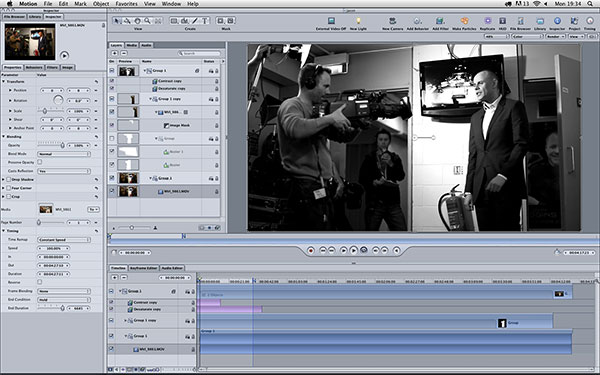This screenshot has height=375, width=600.
Task: Click the add (+) layer button
Action: pos(114,53)
